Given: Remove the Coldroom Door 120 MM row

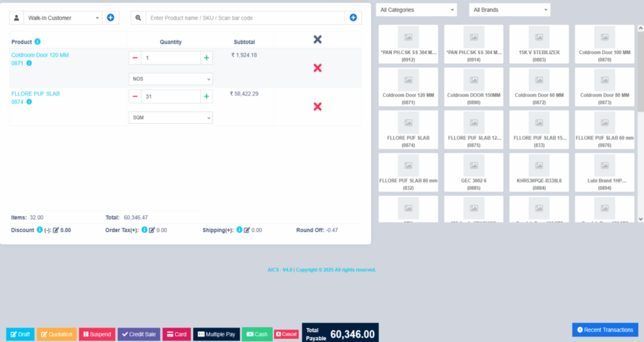Looking at the screenshot, I should point(318,68).
